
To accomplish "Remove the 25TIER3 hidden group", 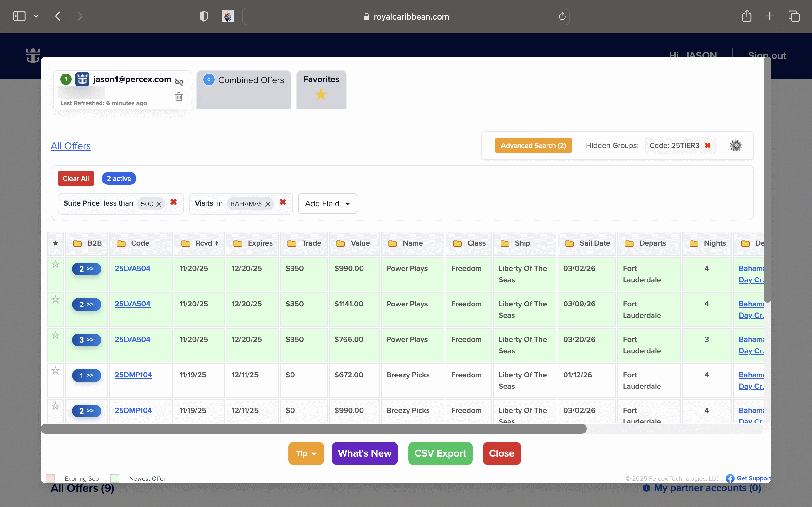I will point(708,145).
